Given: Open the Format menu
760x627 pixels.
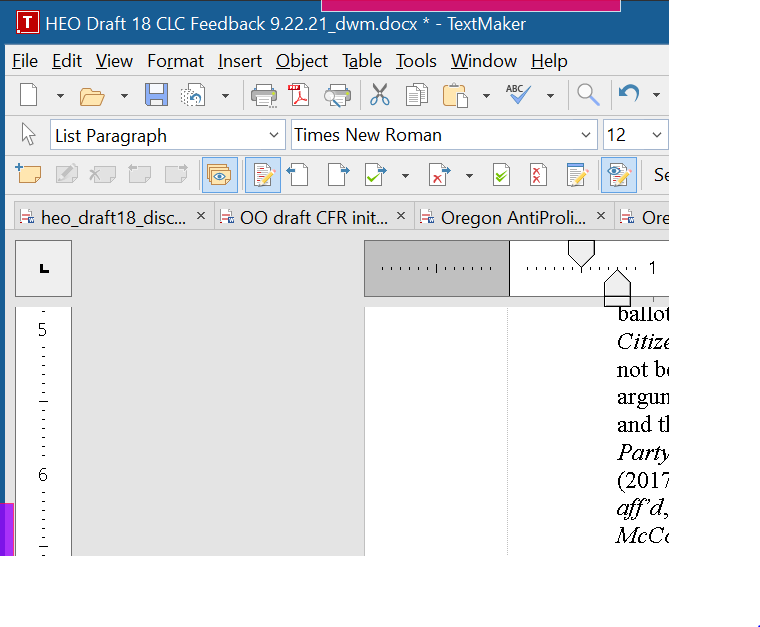Looking at the screenshot, I should pyautogui.click(x=175, y=61).
